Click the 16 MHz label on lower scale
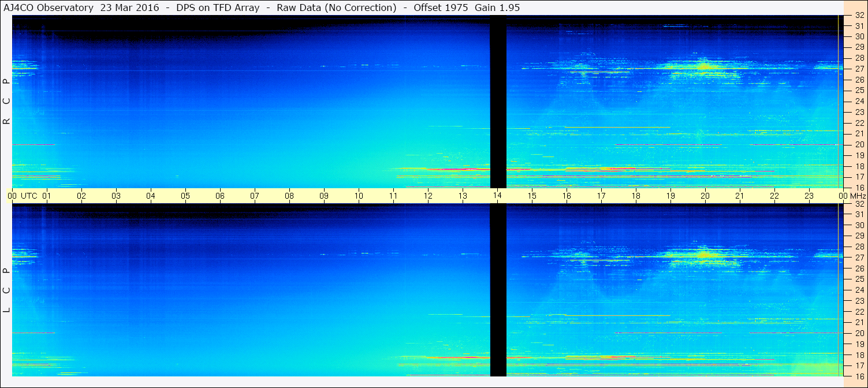The image size is (868, 388). 859,375
